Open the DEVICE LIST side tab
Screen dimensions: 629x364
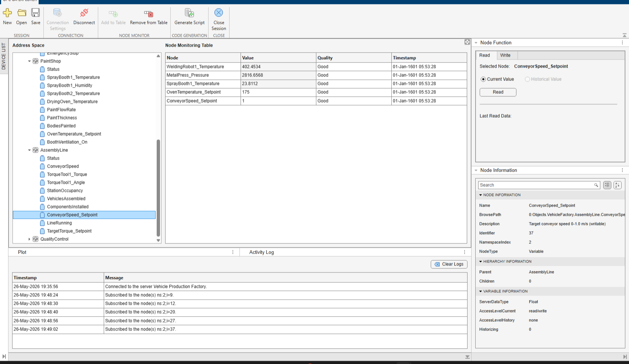(x=4, y=56)
